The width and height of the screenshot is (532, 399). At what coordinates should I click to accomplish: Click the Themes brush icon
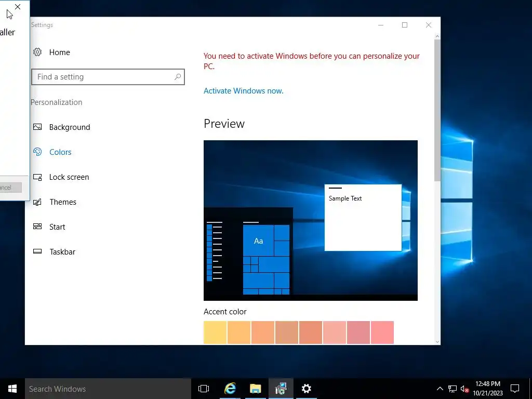[37, 202]
